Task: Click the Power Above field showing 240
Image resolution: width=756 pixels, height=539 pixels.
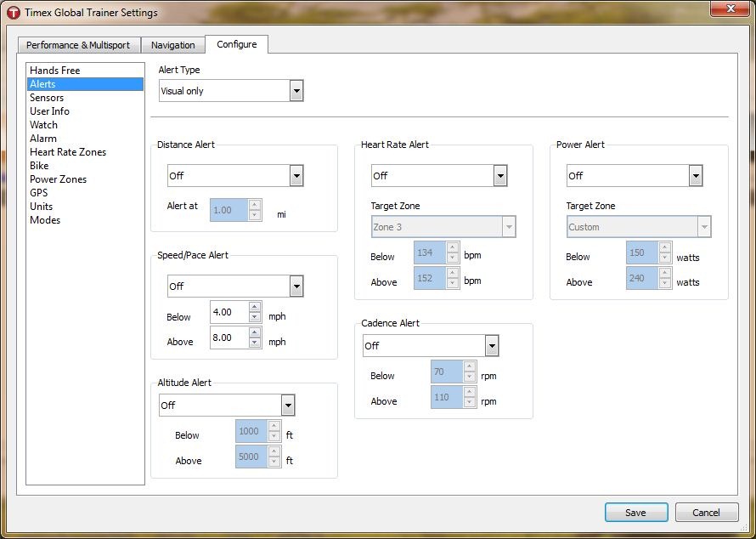Action: (x=642, y=278)
